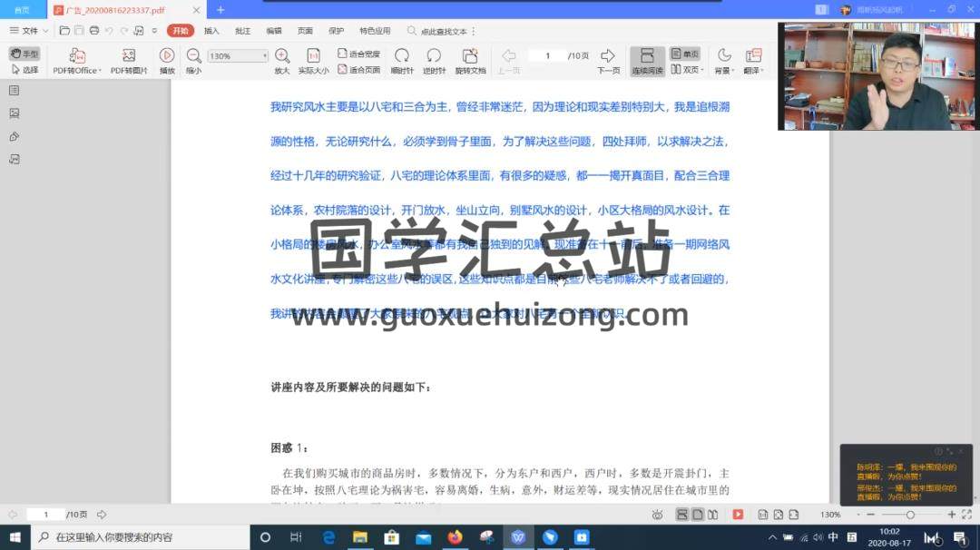Click the eye-protection mode icon in status bar
This screenshot has height=550, width=980.
coord(657,515)
